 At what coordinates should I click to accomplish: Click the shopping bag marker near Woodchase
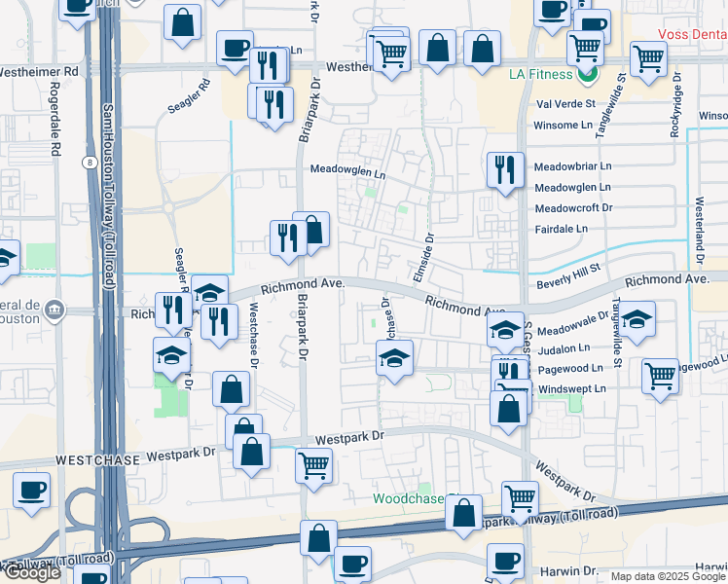464,512
